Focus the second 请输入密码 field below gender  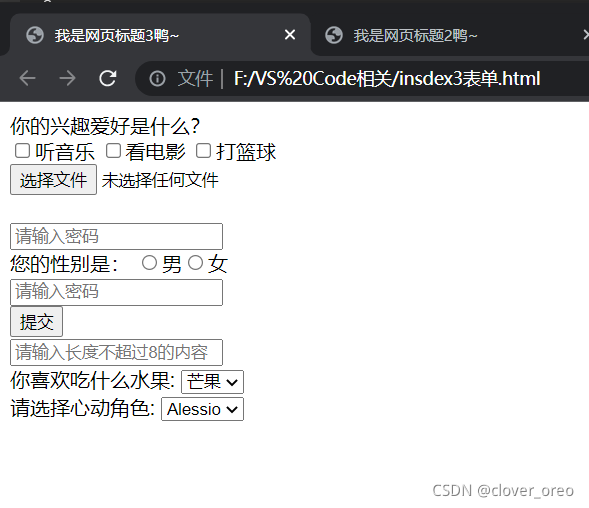[x=116, y=292]
